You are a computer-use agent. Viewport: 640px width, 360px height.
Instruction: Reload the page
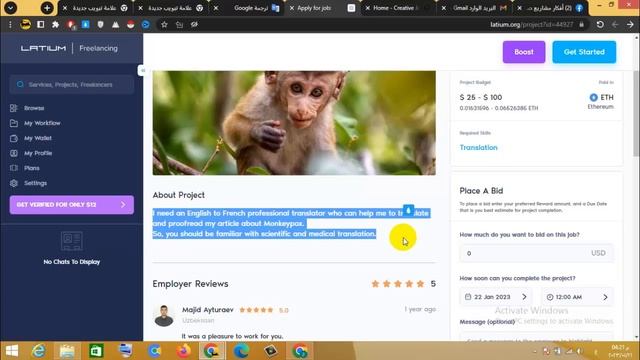click(x=600, y=24)
